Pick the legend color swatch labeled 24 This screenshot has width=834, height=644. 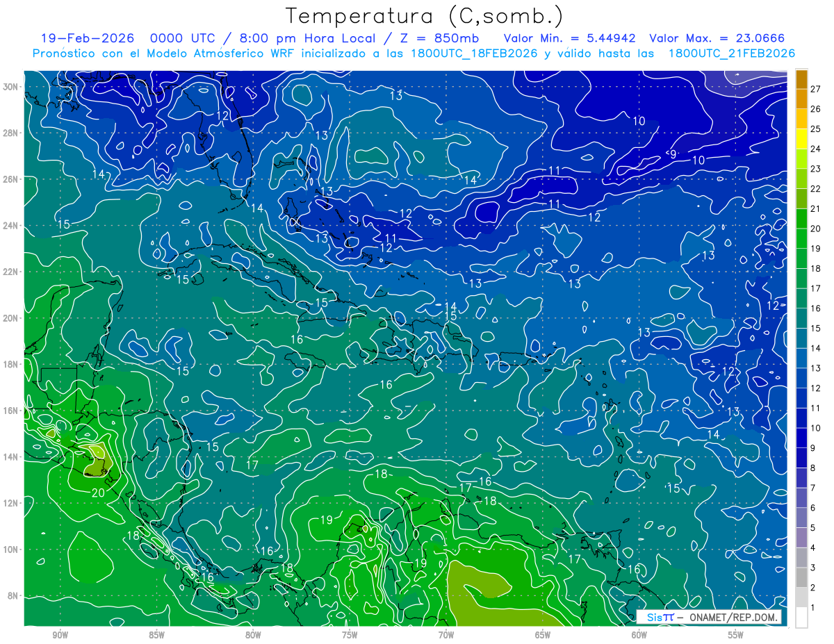802,139
